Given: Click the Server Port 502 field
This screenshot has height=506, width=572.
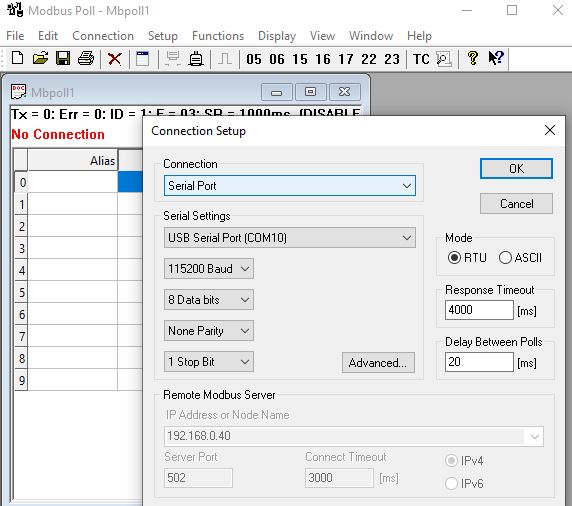Looking at the screenshot, I should 198,478.
